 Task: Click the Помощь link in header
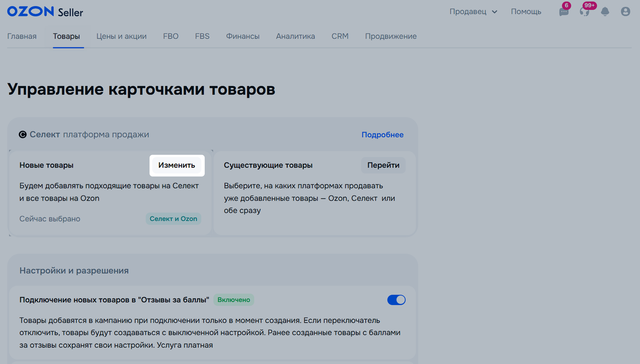pos(526,11)
